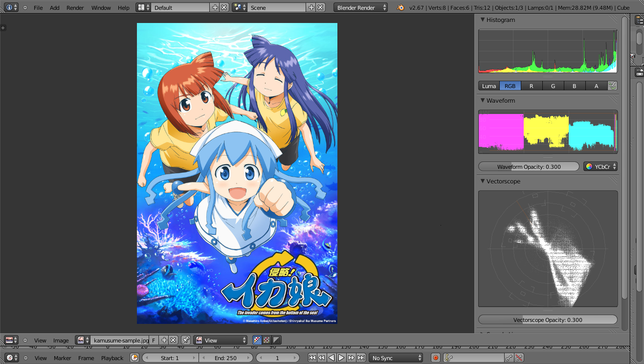644x364 pixels.
Task: Open the Image menu
Action: (61, 341)
